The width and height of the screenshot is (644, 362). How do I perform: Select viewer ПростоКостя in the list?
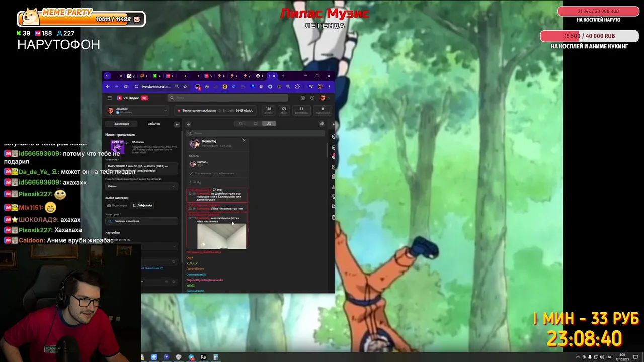click(195, 269)
